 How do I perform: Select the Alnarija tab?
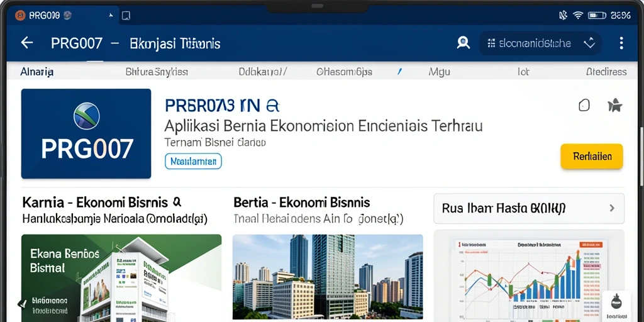(37, 72)
